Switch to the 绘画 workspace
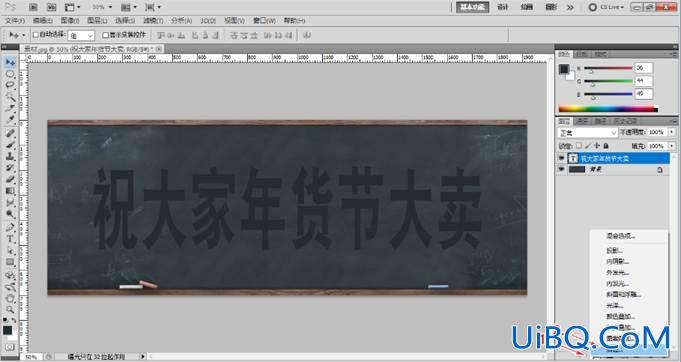Viewport: 681px width, 362px height. pos(527,7)
